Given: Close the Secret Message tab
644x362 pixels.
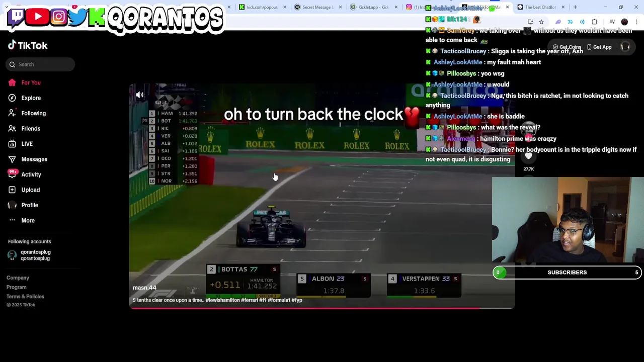Looking at the screenshot, I should [341, 7].
